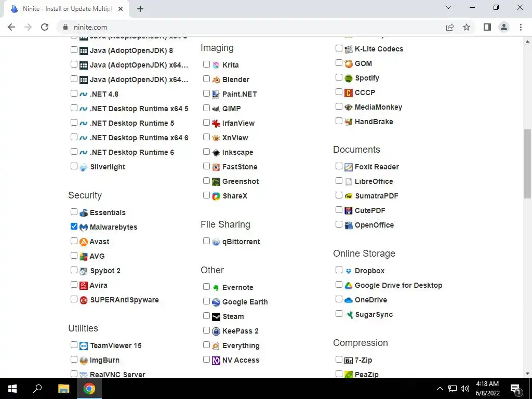The height and width of the screenshot is (399, 532).
Task: Select the FastStone checkbox
Action: click(x=206, y=166)
